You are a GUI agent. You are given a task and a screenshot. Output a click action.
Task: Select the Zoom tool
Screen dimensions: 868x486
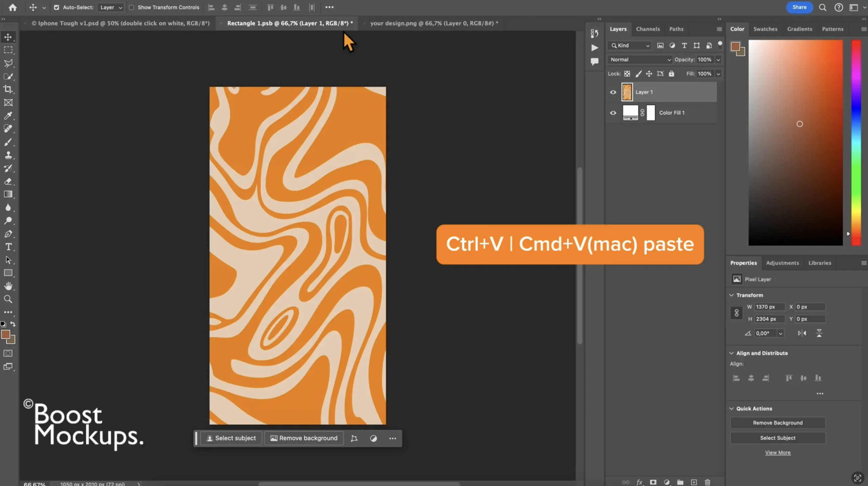coord(8,299)
